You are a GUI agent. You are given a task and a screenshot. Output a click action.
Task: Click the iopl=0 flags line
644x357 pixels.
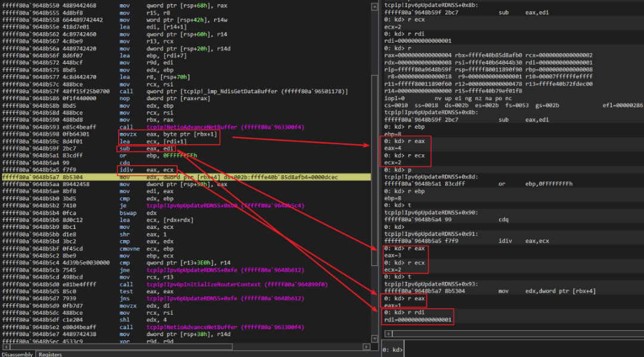448,98
